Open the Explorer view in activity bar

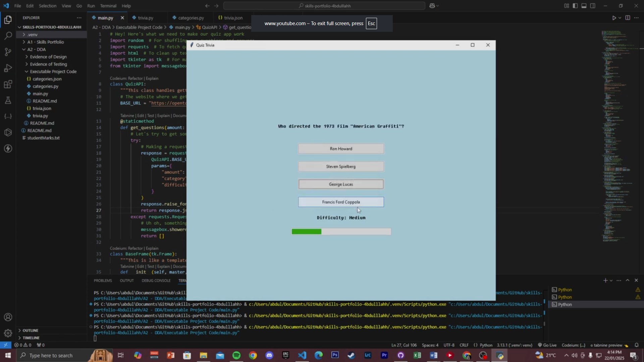pyautogui.click(x=8, y=20)
